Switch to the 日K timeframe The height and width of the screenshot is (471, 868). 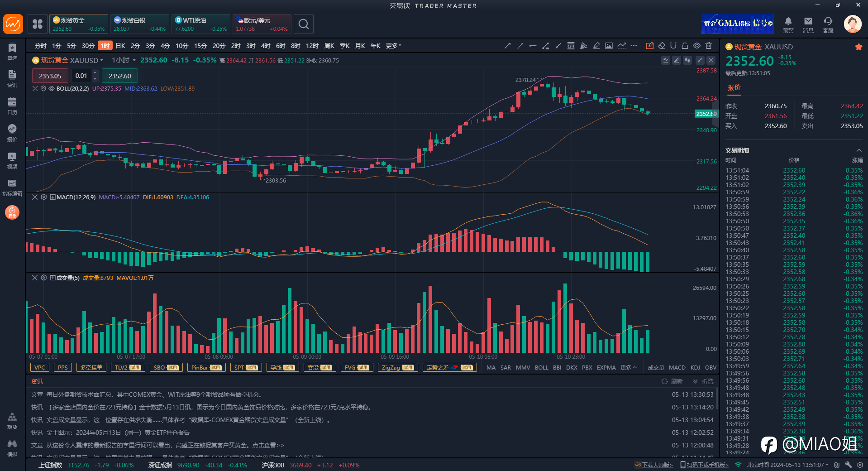tap(120, 46)
